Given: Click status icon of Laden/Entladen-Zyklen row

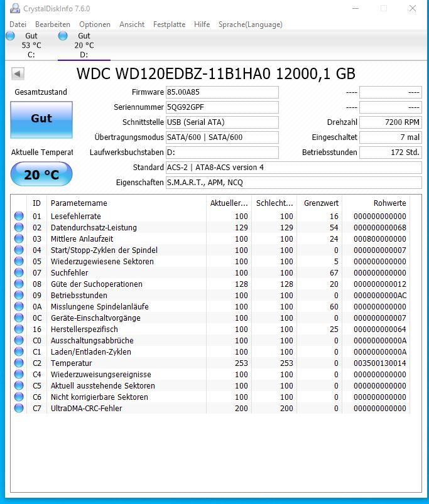Looking at the screenshot, I should pos(19,351).
